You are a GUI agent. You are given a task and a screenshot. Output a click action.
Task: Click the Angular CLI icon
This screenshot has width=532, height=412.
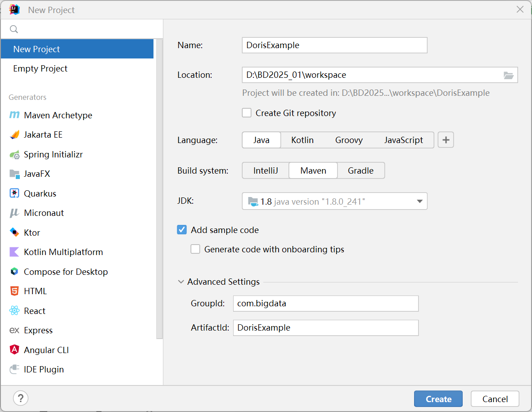pos(14,349)
